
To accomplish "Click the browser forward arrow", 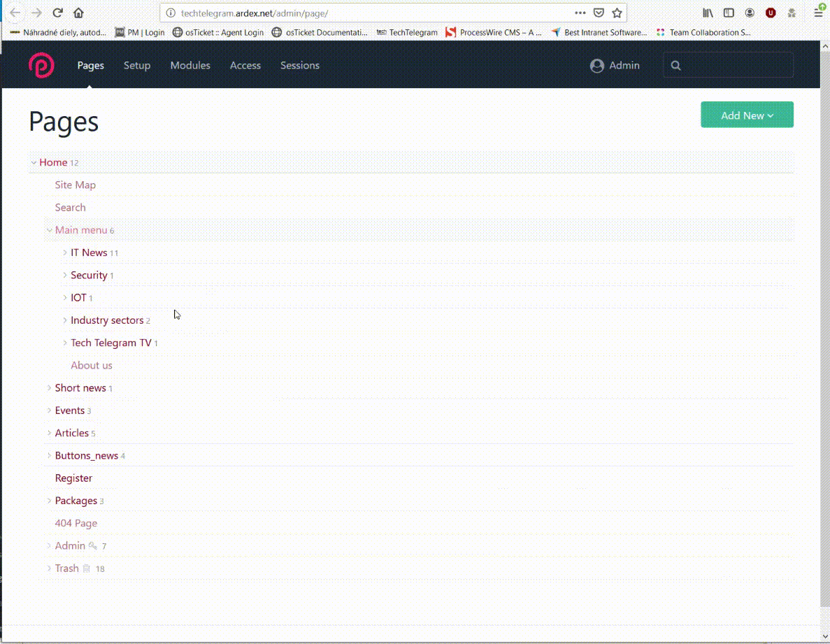I will [36, 13].
